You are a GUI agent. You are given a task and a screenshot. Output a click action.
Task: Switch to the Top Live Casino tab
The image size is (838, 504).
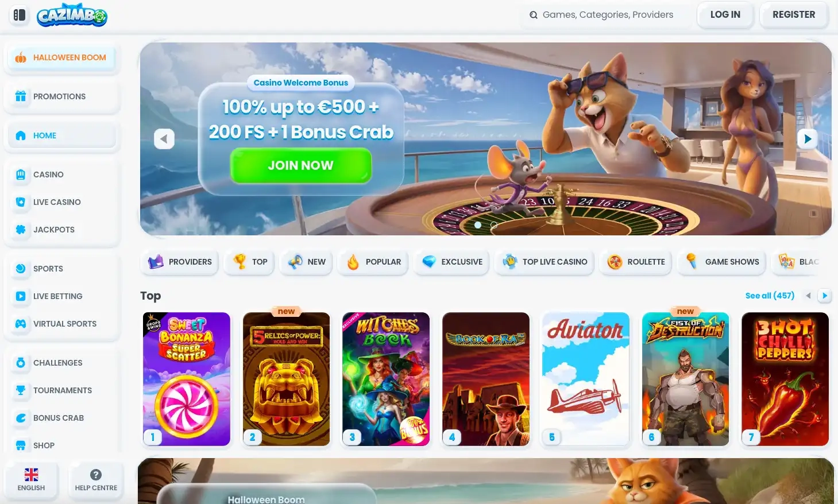click(544, 262)
